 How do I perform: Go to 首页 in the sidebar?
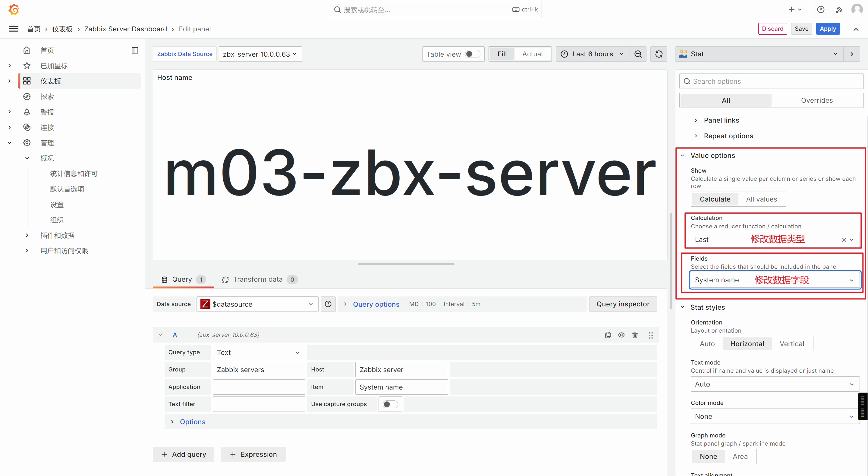(47, 50)
